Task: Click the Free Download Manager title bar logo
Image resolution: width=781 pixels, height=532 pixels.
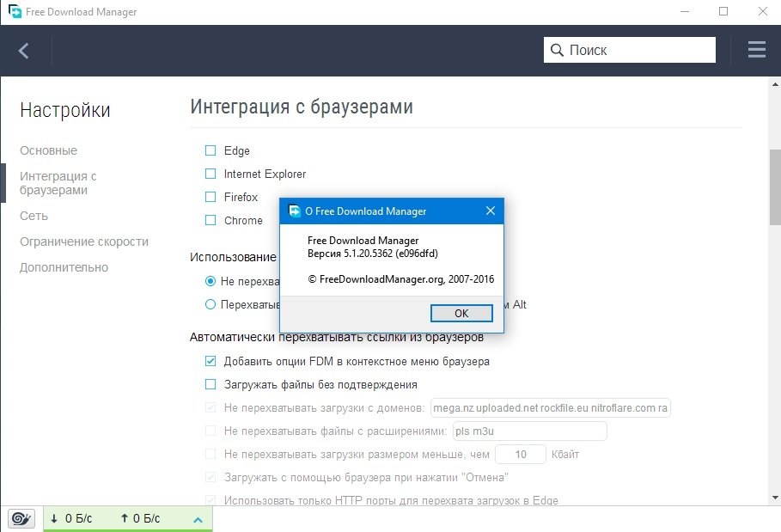Action: pos(15,11)
